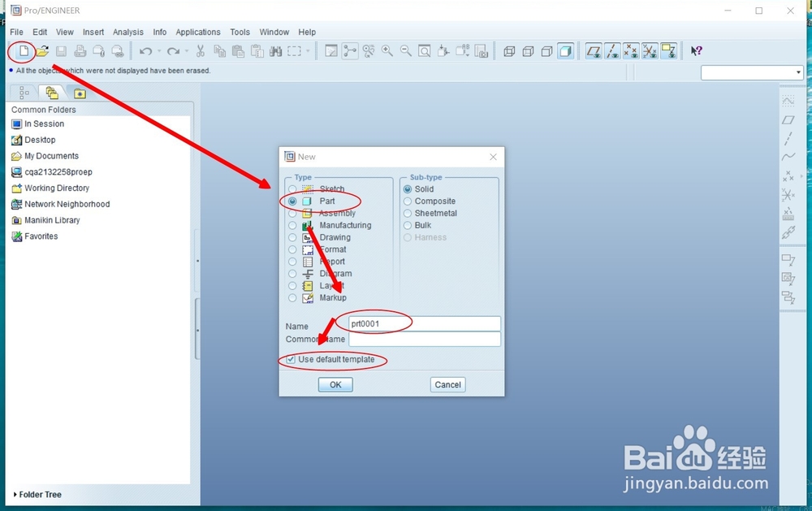812x511 pixels.
Task: Select the Manufacturing type radio button
Action: (x=292, y=226)
